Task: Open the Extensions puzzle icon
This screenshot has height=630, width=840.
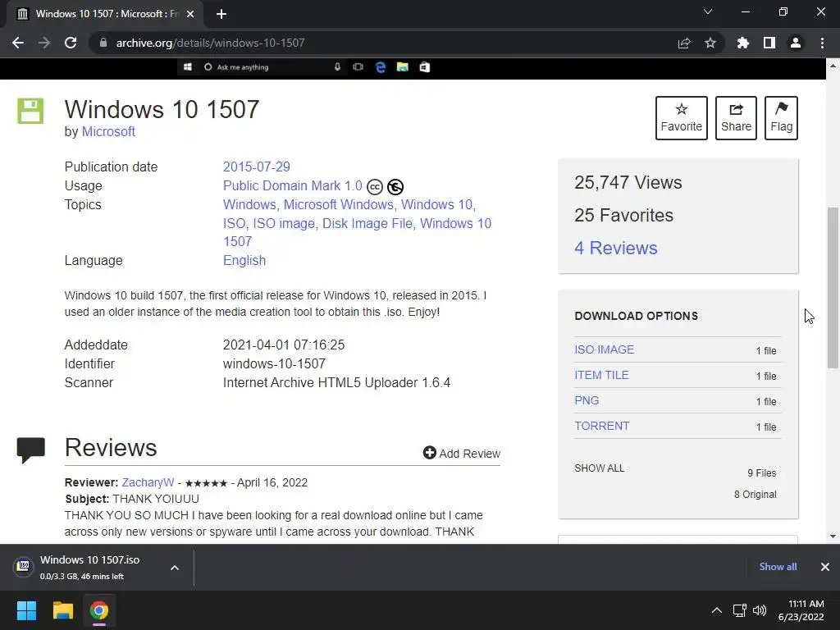Action: [743, 43]
